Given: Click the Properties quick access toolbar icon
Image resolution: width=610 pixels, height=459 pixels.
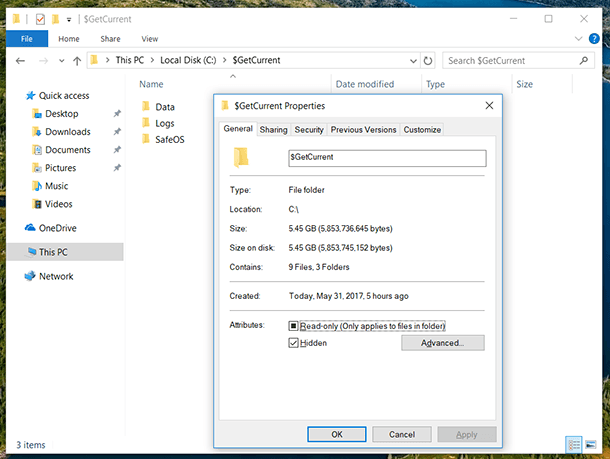Looking at the screenshot, I should pyautogui.click(x=40, y=19).
